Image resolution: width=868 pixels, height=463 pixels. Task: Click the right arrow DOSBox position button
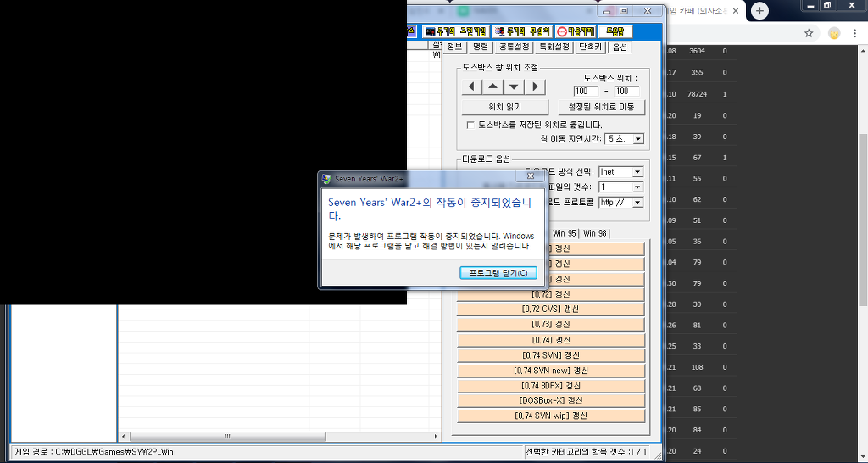tap(535, 87)
